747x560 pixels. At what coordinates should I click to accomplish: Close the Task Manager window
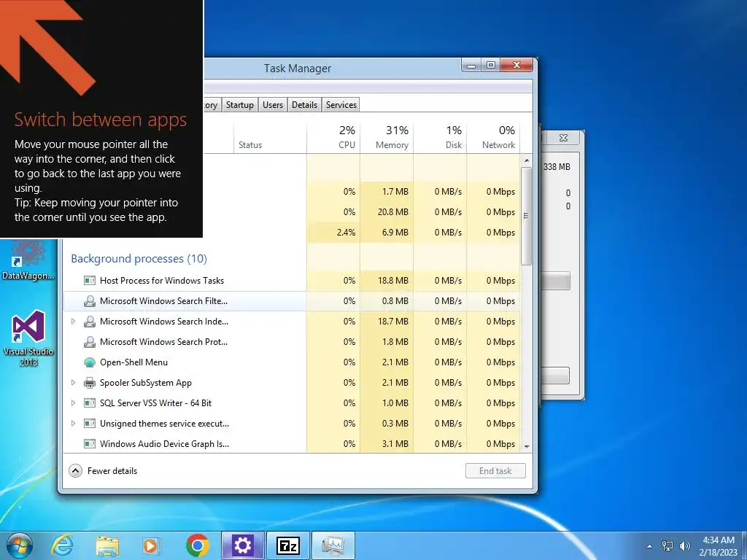point(517,65)
